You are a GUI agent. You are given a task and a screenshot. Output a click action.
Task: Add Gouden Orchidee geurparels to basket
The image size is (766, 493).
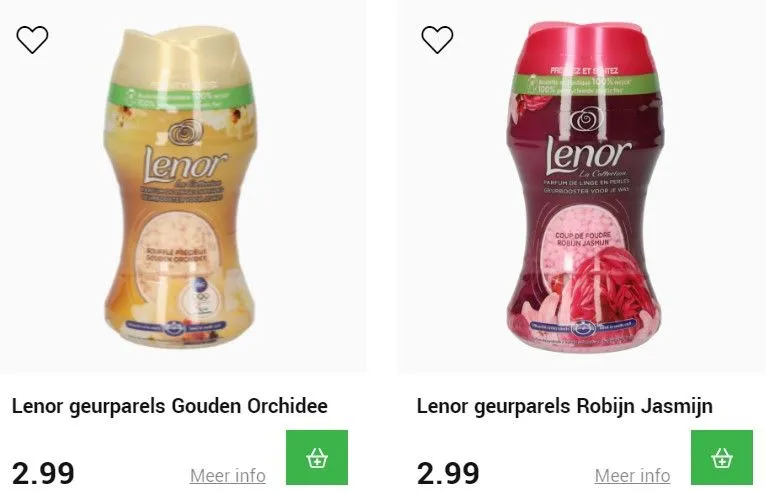pos(317,457)
